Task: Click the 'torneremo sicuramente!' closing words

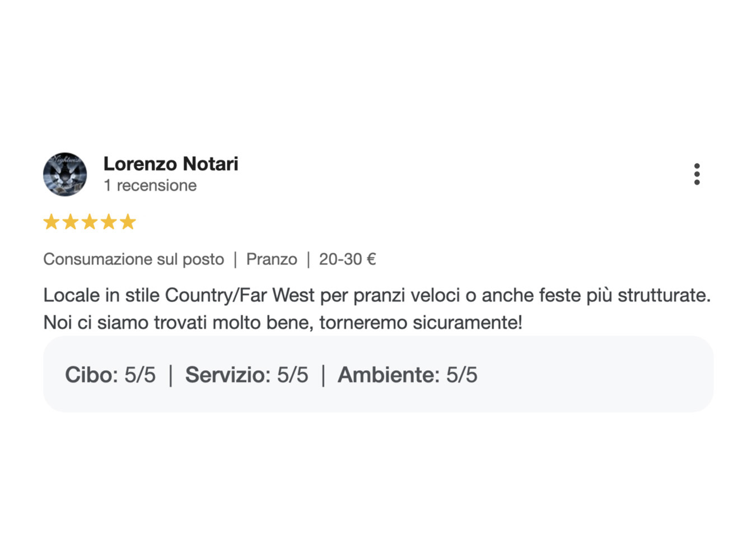Action: coord(421,323)
